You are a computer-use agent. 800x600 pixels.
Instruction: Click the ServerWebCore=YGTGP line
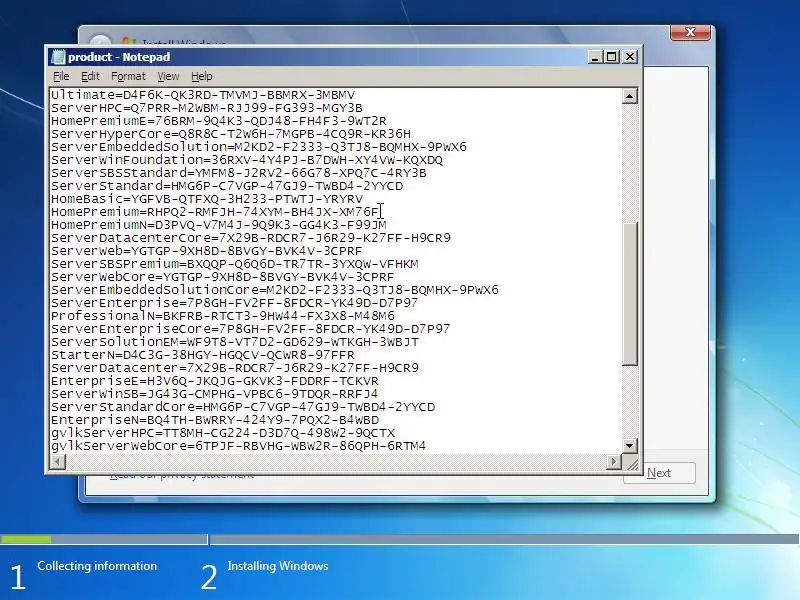click(222, 277)
